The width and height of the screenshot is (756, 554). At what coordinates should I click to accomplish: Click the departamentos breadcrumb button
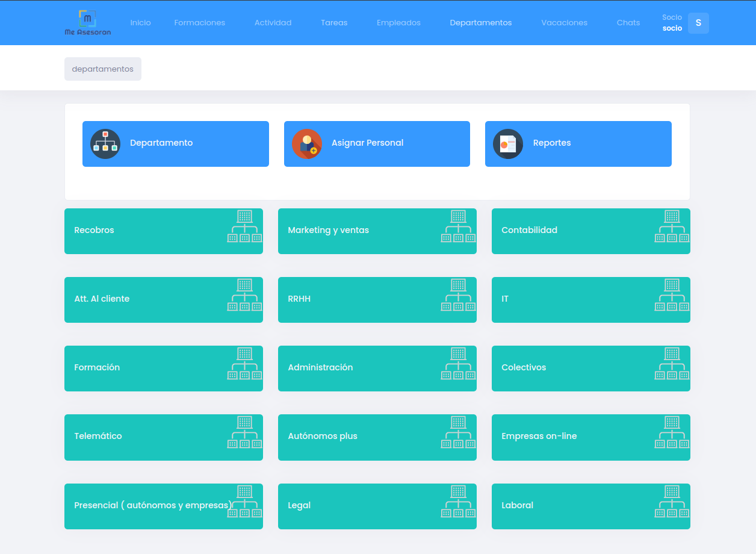coord(103,69)
